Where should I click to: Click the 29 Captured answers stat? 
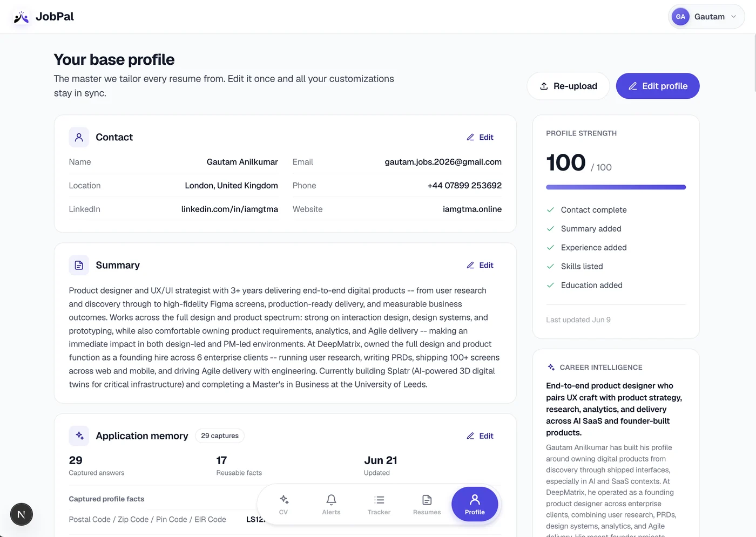tap(97, 466)
